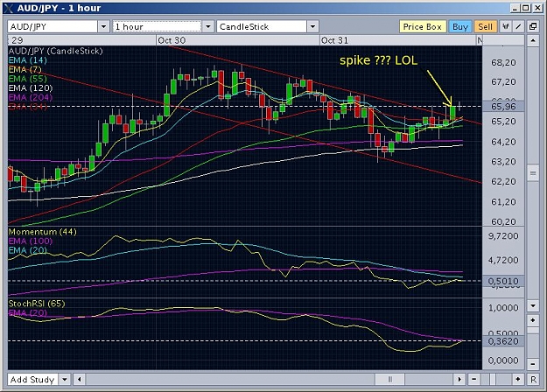
Task: Click the Add Study field
Action: (x=33, y=379)
